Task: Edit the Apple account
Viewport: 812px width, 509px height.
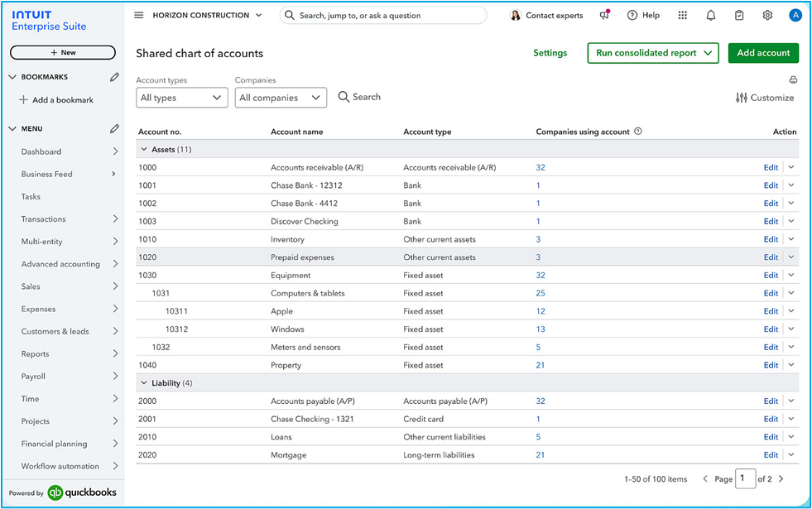Action: tap(771, 311)
